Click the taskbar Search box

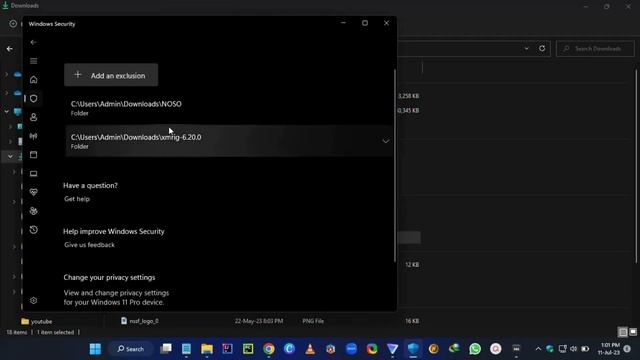click(x=131, y=349)
